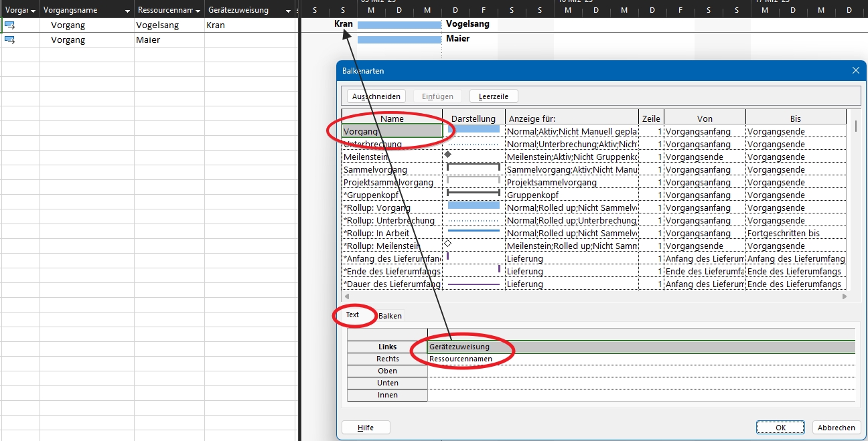Click hollow diamond of Rollup: Meilenstein row
868x441 pixels.
click(x=447, y=244)
